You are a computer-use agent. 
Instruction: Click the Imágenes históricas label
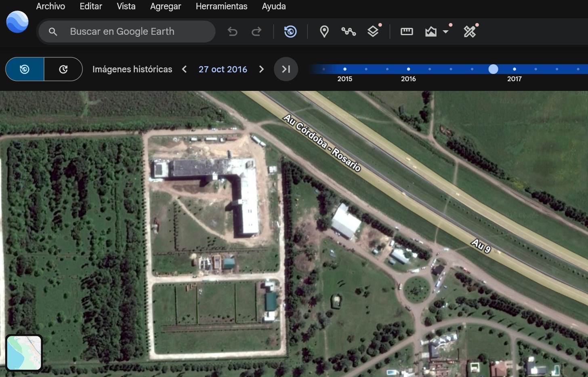132,69
